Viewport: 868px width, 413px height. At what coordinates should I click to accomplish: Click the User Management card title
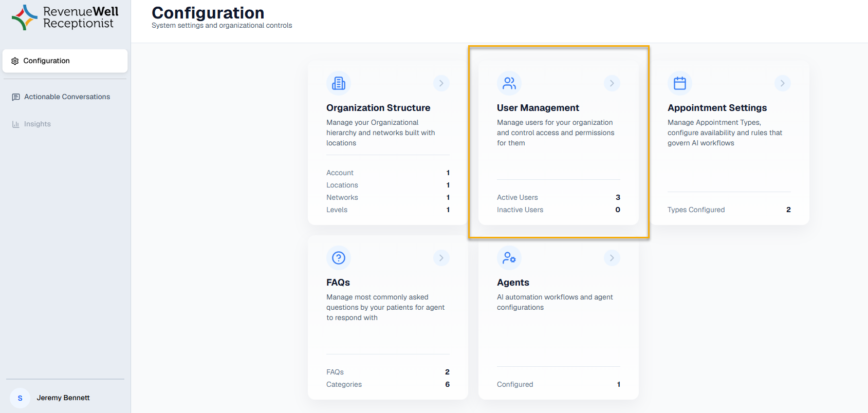[x=538, y=108]
